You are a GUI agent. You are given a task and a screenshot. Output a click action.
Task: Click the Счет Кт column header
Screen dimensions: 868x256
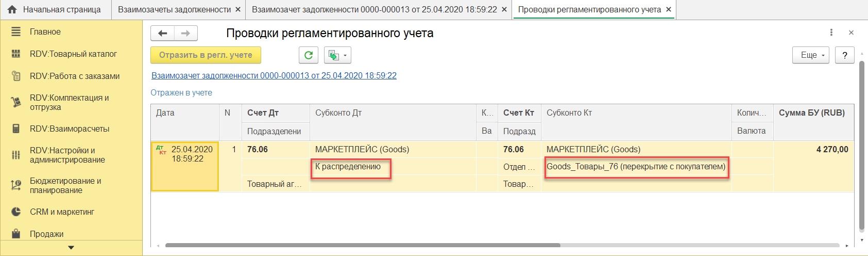519,113
